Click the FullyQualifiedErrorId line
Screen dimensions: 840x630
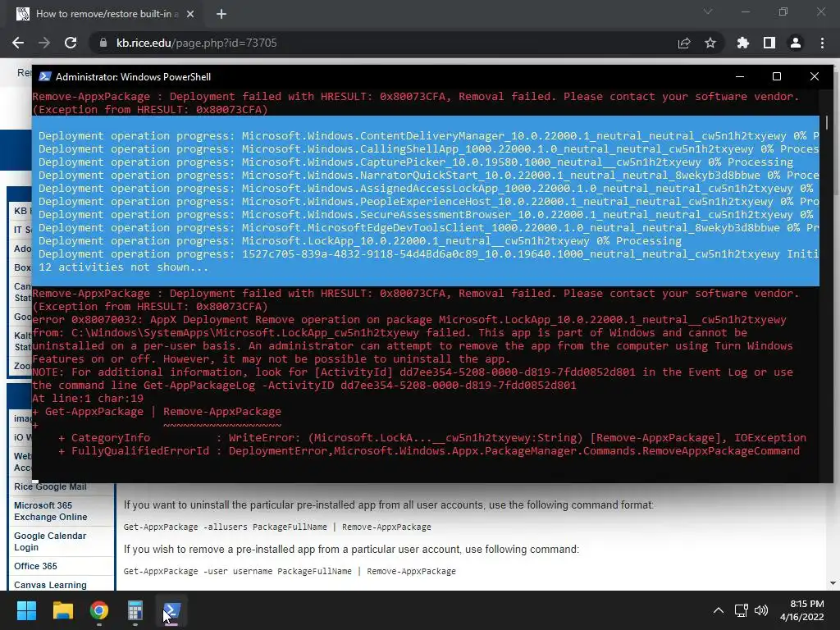pyautogui.click(x=428, y=450)
